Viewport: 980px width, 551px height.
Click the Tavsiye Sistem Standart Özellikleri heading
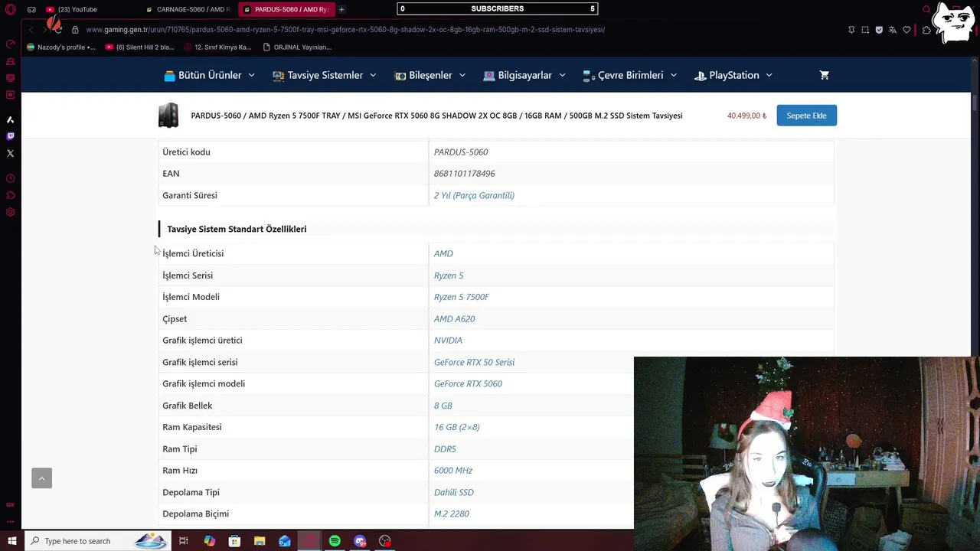(237, 229)
